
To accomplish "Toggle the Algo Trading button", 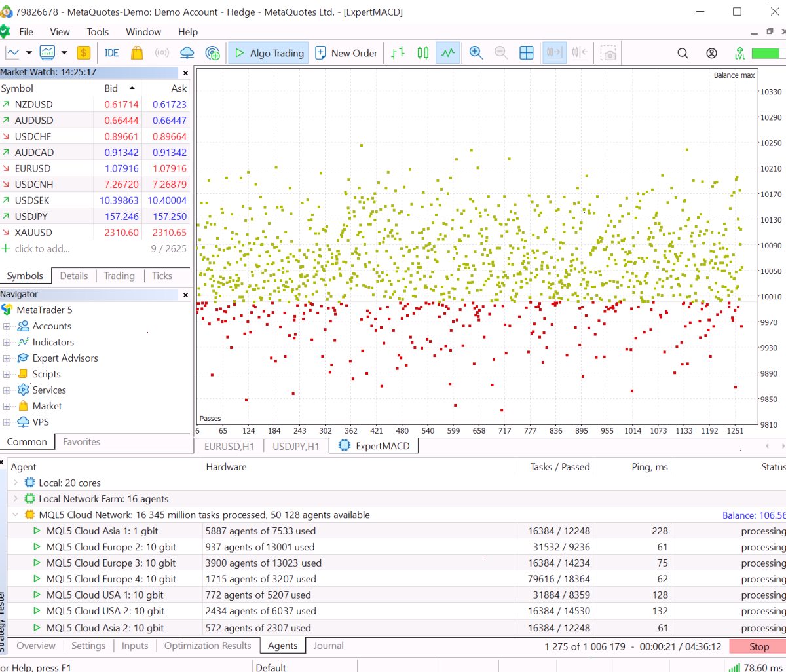I will point(269,53).
